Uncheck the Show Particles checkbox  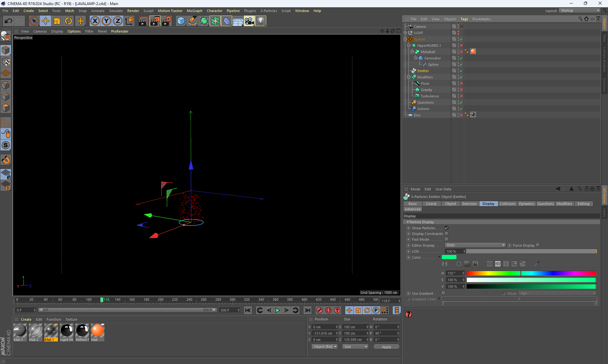tap(446, 228)
